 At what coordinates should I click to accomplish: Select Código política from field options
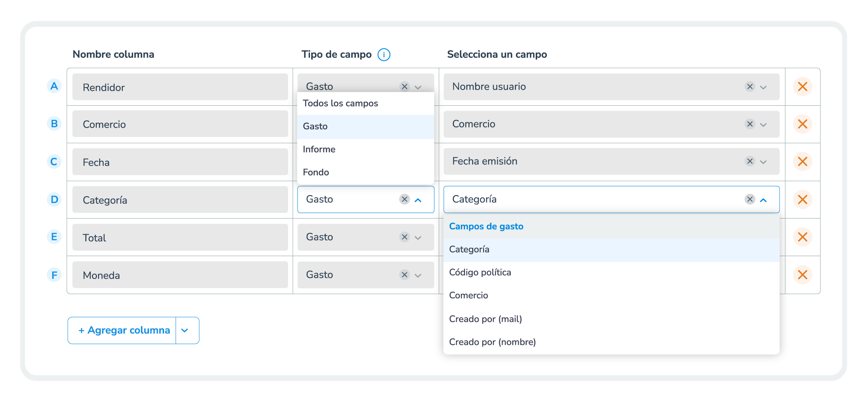point(480,272)
